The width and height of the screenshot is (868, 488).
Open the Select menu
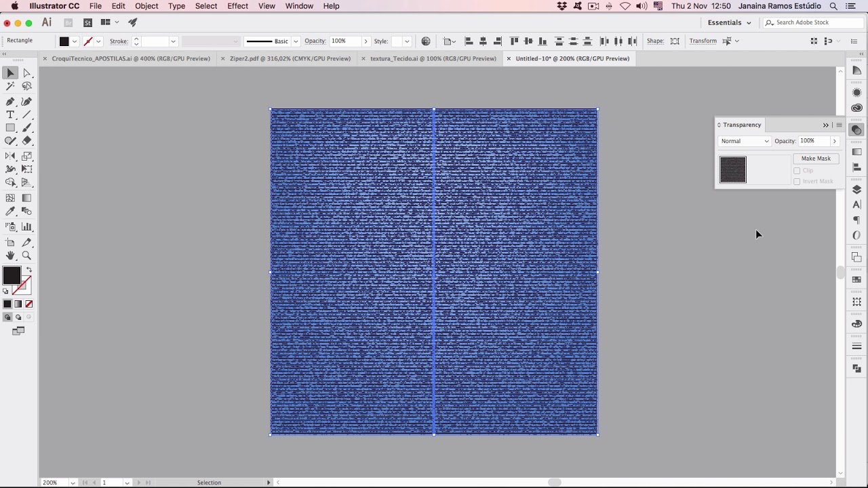tap(206, 6)
